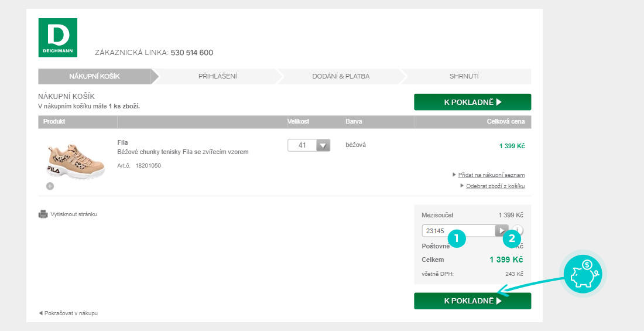Click the Deichmann logo
This screenshot has height=331, width=644.
[57, 37]
